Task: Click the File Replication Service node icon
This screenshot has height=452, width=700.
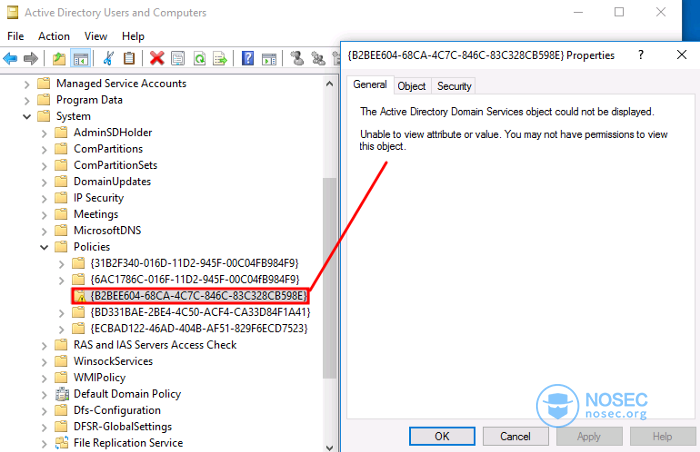Action: click(62, 443)
